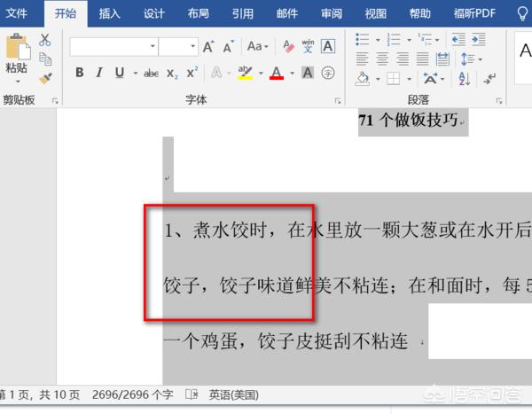Copy selection with the Copy icon
This screenshot has width=532, height=414.
pos(45,59)
